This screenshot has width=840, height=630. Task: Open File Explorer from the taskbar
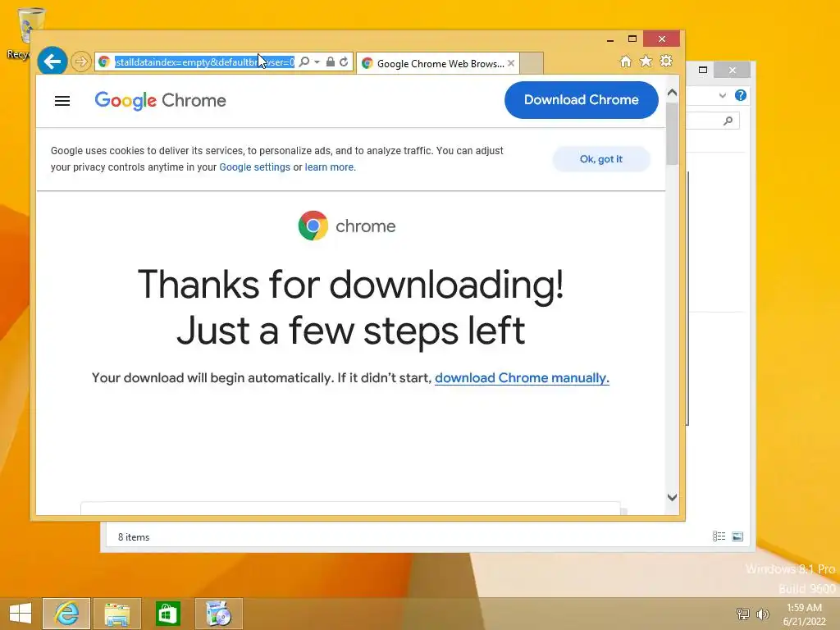116,614
